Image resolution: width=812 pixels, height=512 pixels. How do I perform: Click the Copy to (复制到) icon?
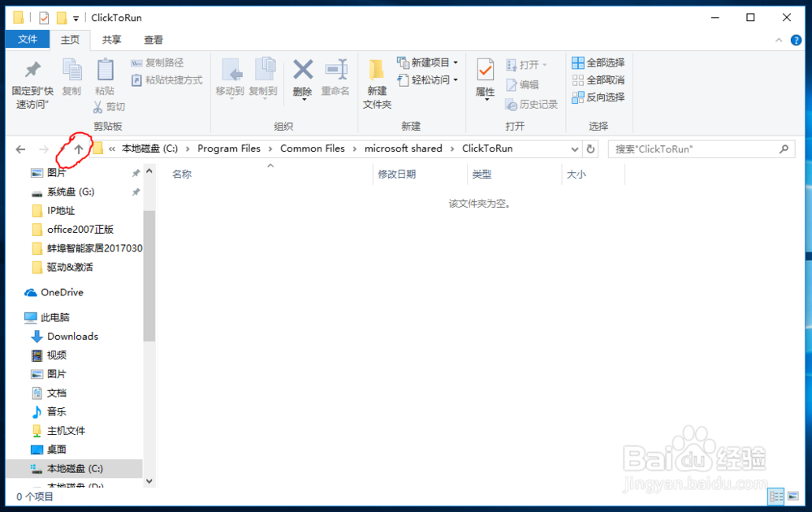point(264,70)
